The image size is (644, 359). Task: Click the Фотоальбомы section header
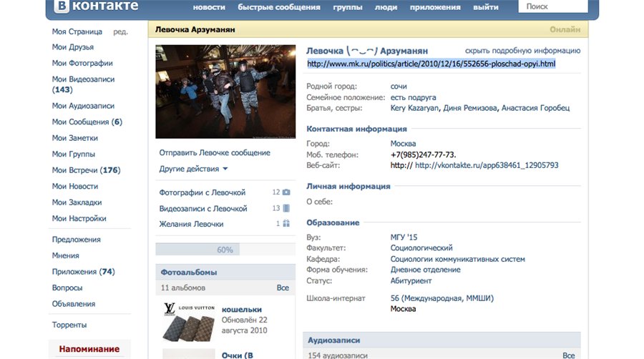coord(225,272)
